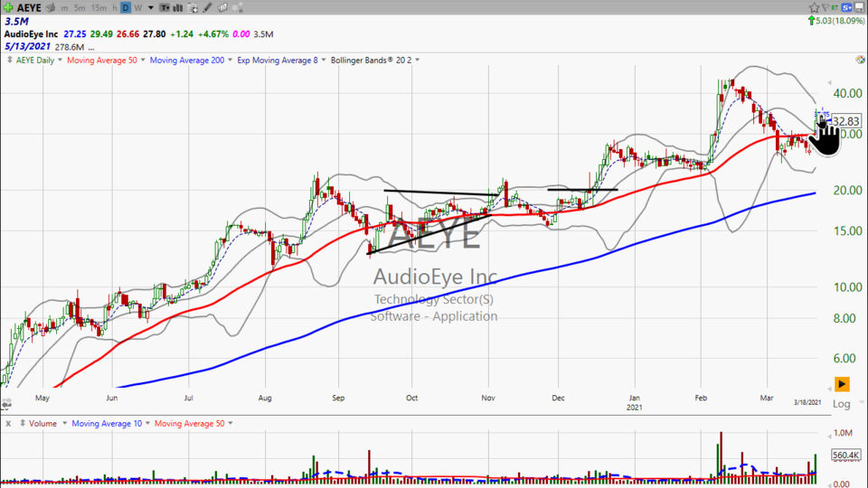Click the 20.00 price axis label
Screen dimensions: 868x488
tap(847, 190)
